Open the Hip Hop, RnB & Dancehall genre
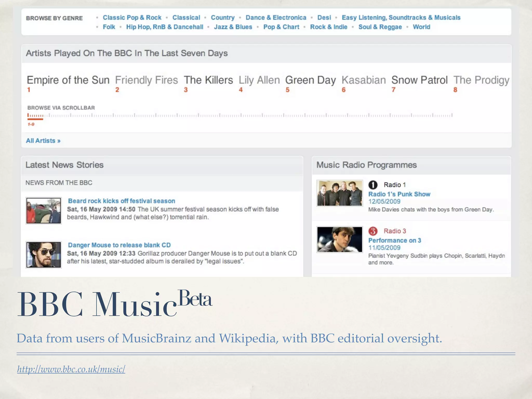 (x=165, y=27)
